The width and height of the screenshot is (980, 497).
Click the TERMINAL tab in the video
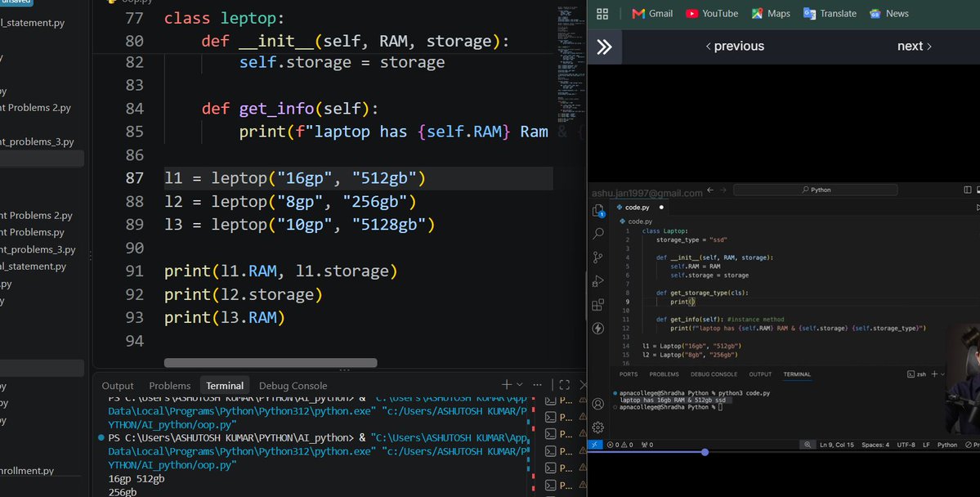coord(797,374)
